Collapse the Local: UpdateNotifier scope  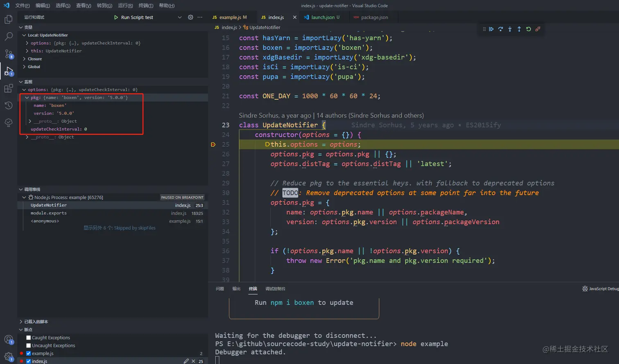(24, 35)
